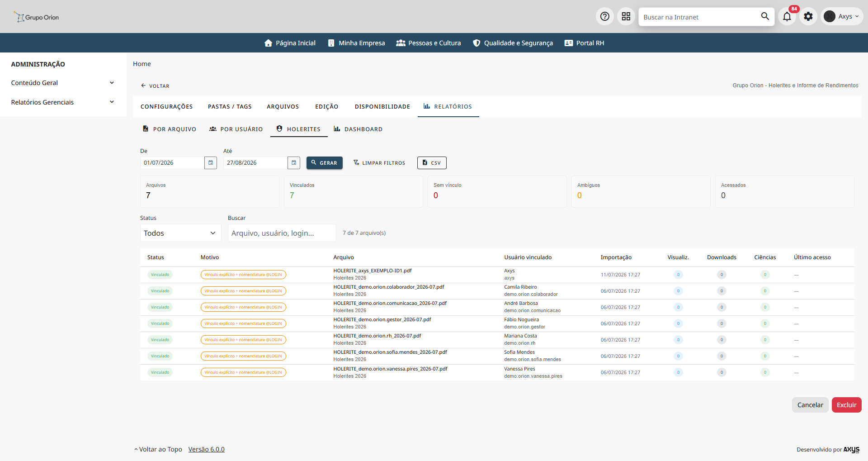Click the Voltar back arrow icon
This screenshot has width=868, height=461.
143,86
